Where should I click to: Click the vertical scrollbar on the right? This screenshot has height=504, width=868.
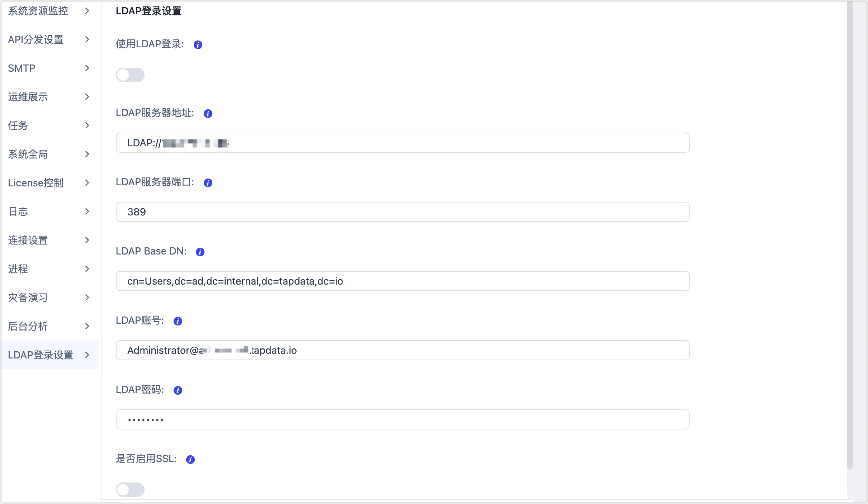[850, 233]
